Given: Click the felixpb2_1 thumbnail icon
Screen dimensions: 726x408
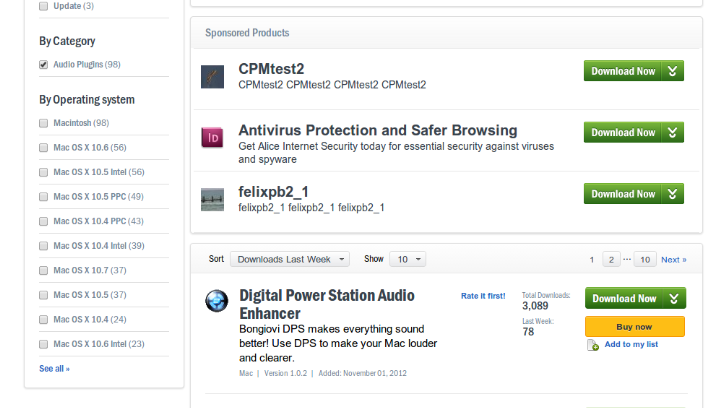Looking at the screenshot, I should pos(212,199).
